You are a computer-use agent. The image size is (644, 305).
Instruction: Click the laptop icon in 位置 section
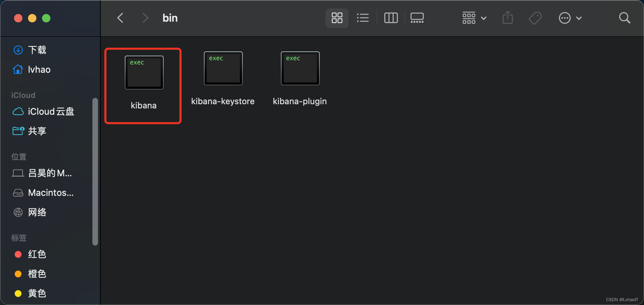coord(18,173)
